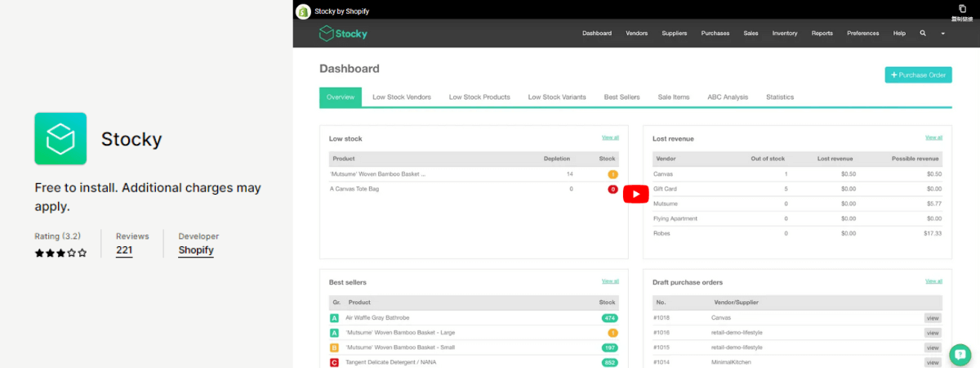
Task: Open the Suppliers menu
Action: (x=675, y=34)
